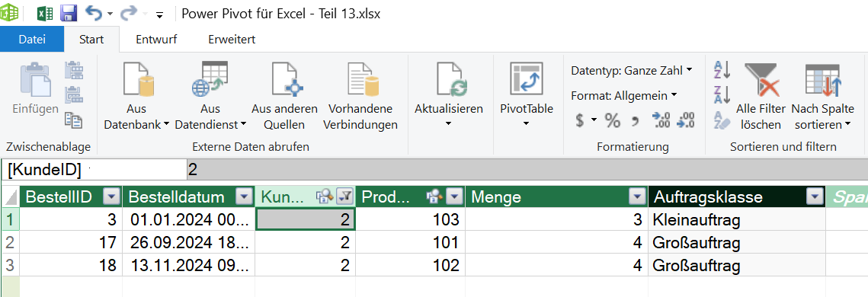Open the Format: Allgemein dropdown
The height and width of the screenshot is (297, 868).
[624, 96]
